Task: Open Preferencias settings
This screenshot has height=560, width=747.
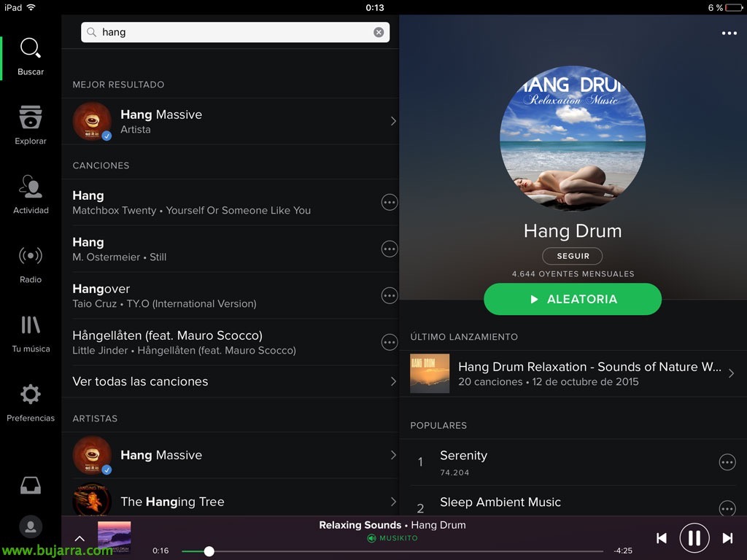Action: pyautogui.click(x=31, y=403)
